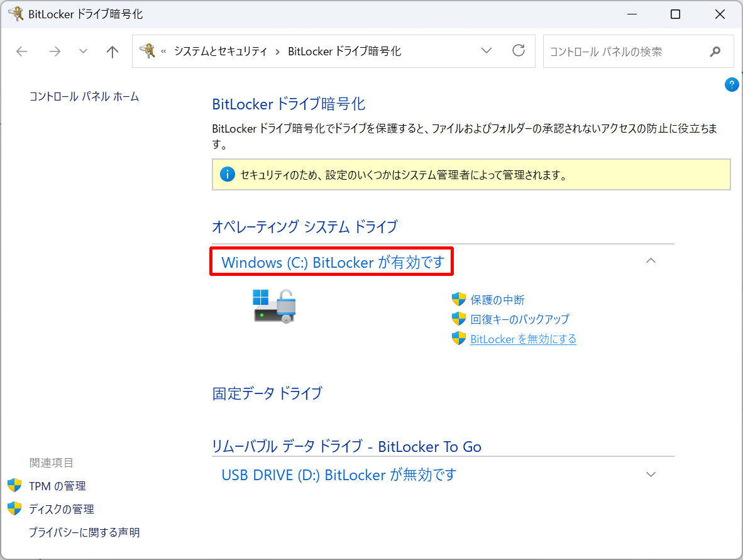
Task: Click the title bar BitLocker app icon
Action: click(x=16, y=14)
